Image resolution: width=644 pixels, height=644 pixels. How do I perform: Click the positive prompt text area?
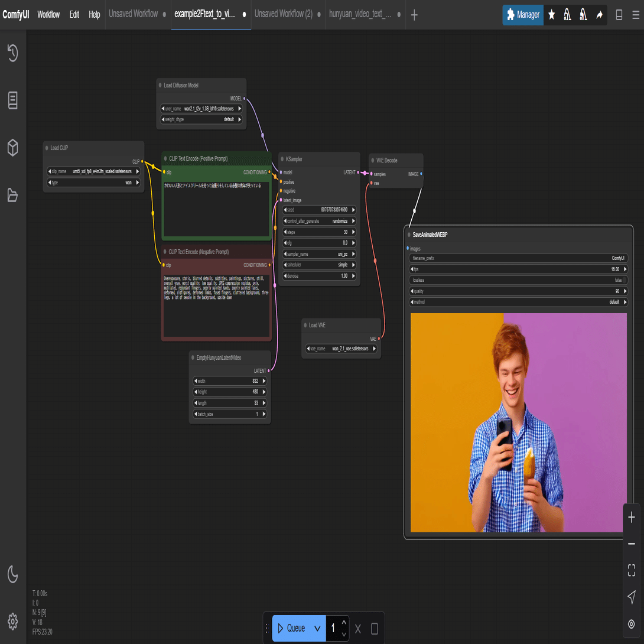[216, 208]
